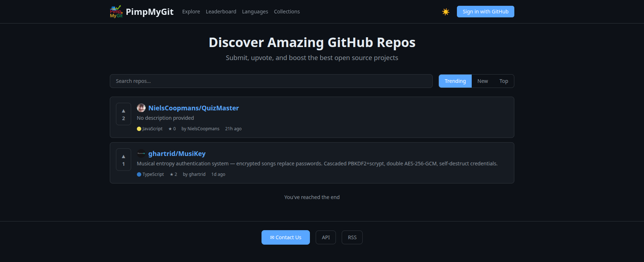Open the Explore nav item
644x262 pixels.
pos(191,12)
